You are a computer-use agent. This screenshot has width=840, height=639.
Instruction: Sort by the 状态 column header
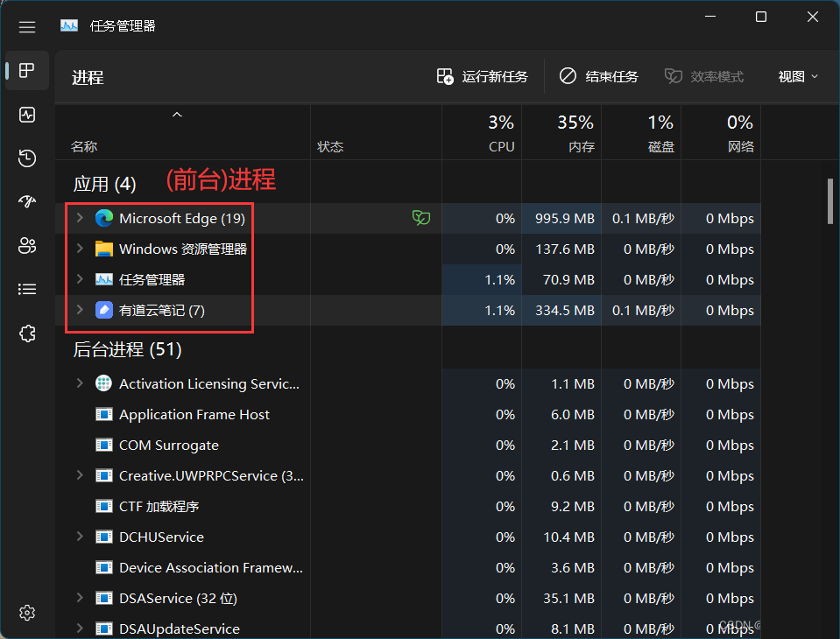[376, 133]
